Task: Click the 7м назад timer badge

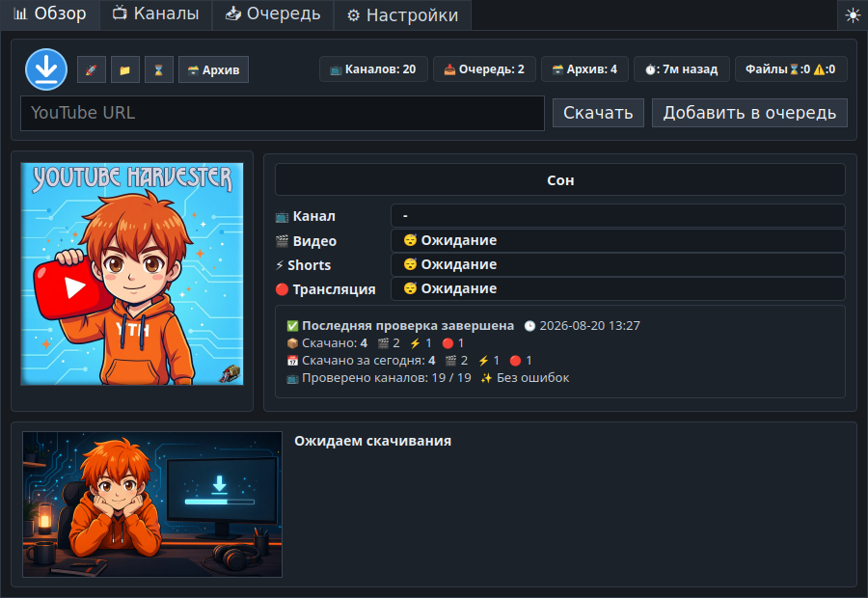Action: (x=682, y=69)
